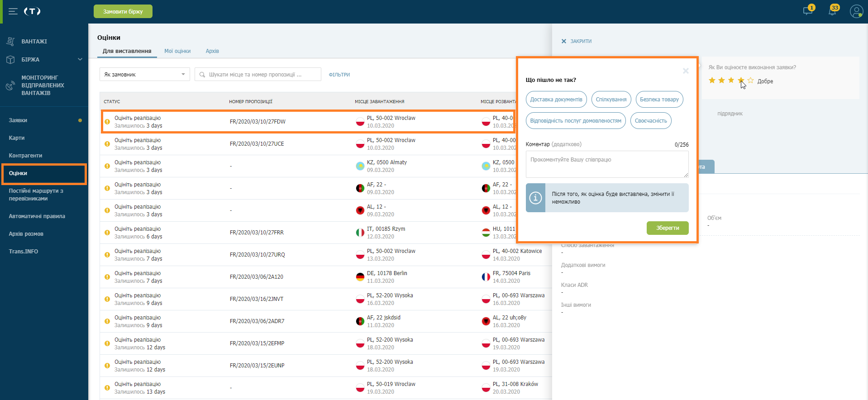
Task: Toggle the Спілкування tag
Action: tap(611, 100)
